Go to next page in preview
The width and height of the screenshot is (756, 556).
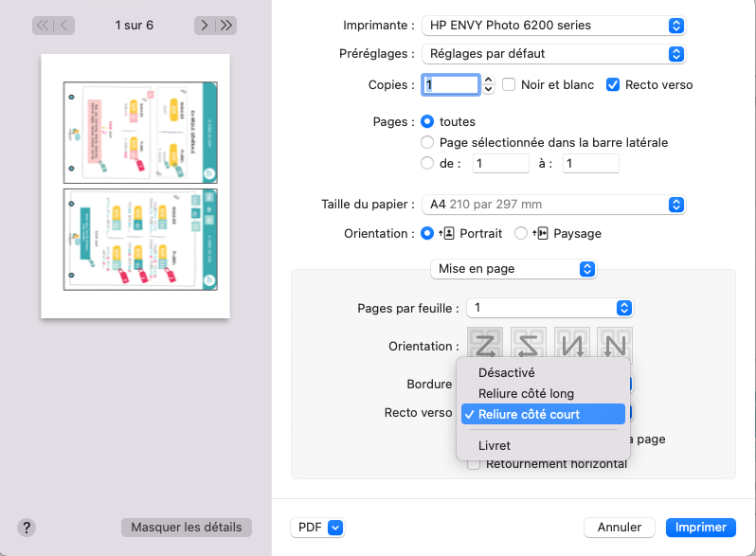click(205, 26)
